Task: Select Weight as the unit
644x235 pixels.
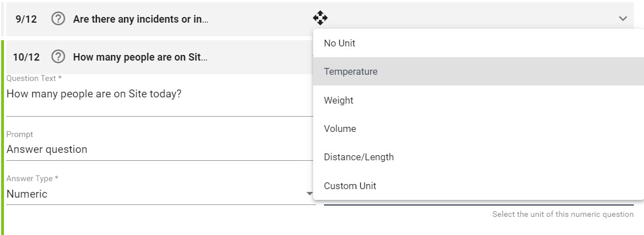Action: point(339,100)
